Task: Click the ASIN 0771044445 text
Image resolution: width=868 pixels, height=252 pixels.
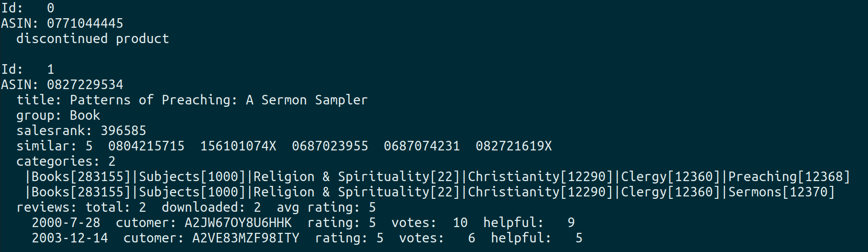Action: 85,23
